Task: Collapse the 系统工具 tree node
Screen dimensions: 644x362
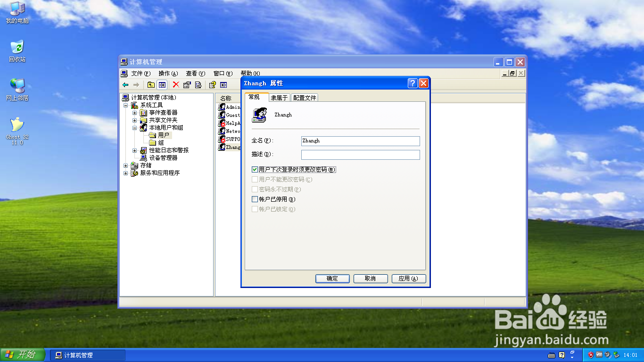Action: (x=126, y=105)
